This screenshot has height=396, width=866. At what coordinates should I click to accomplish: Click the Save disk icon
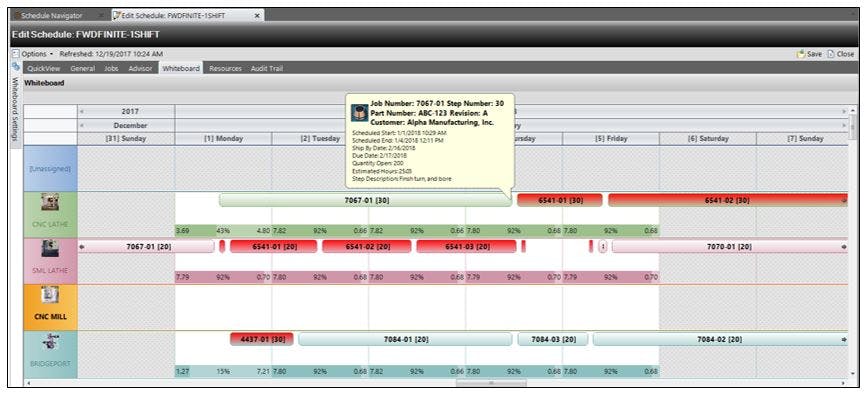pos(800,54)
